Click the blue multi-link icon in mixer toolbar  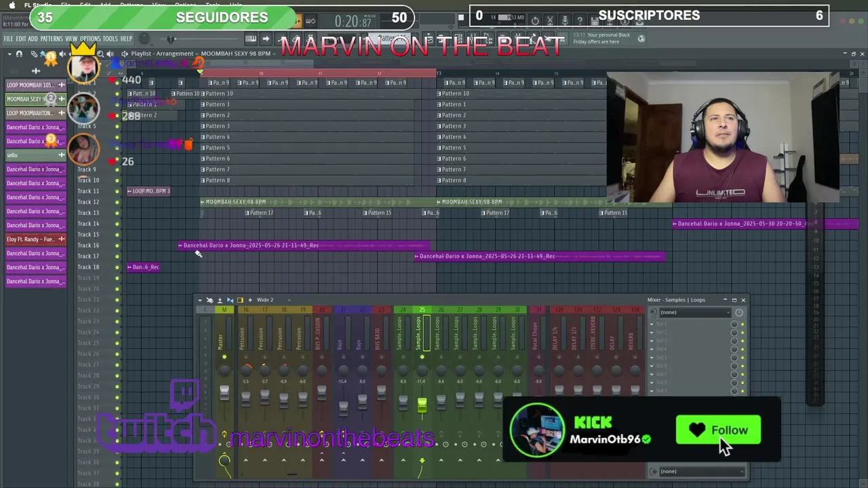point(230,300)
